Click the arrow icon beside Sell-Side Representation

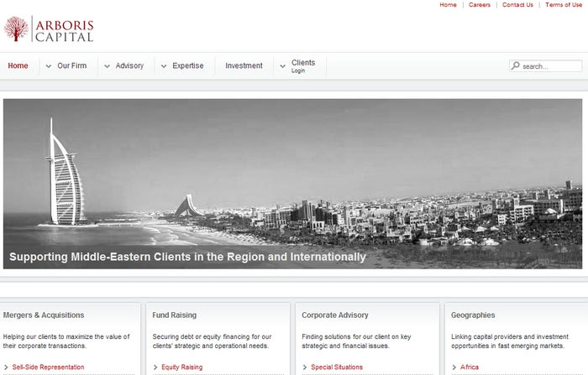(x=6, y=367)
